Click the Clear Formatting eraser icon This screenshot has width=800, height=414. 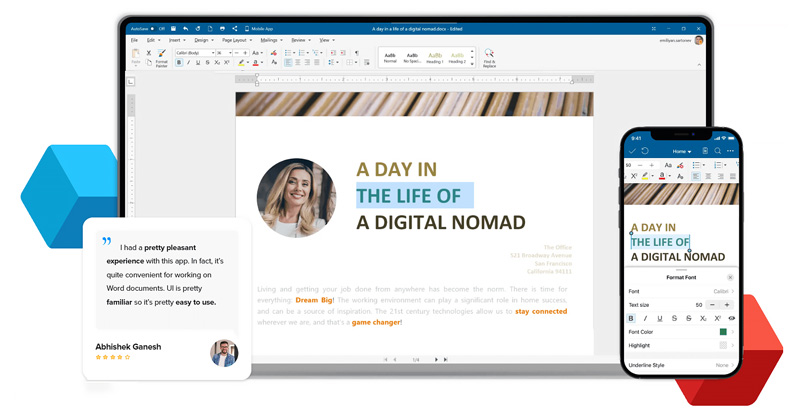click(x=274, y=53)
